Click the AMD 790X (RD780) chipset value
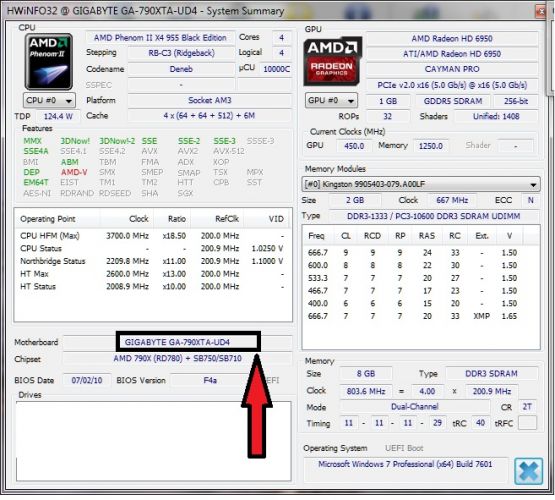 [x=177, y=358]
